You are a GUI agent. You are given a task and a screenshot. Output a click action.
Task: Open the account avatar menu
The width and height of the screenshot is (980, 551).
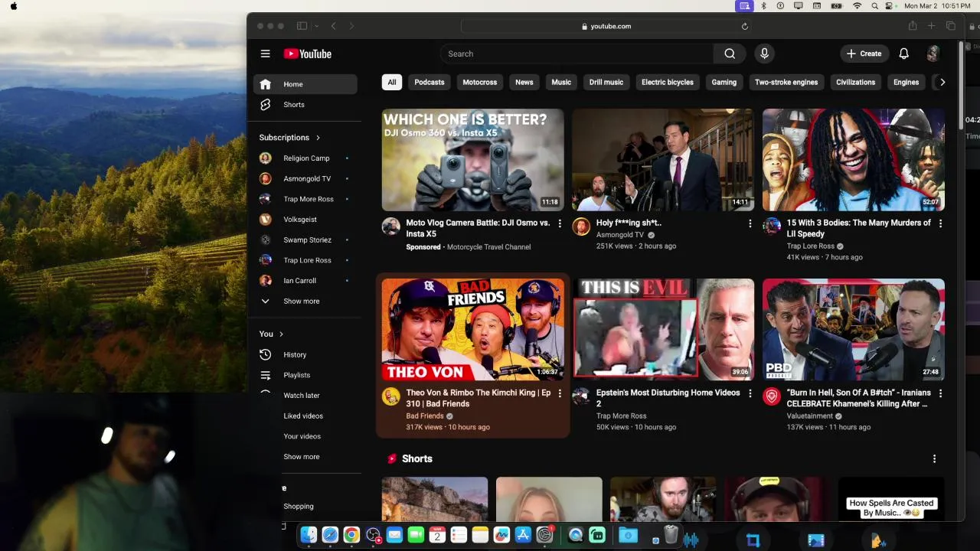933,54
